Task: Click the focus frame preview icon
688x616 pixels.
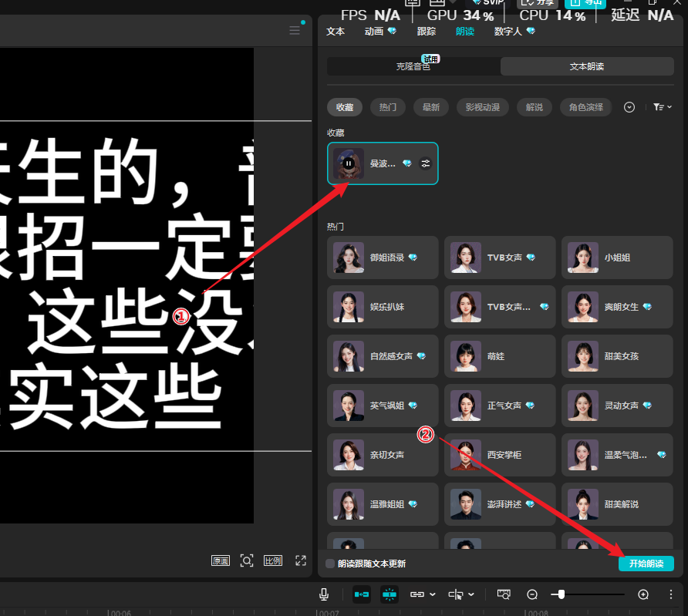Action: point(247,560)
